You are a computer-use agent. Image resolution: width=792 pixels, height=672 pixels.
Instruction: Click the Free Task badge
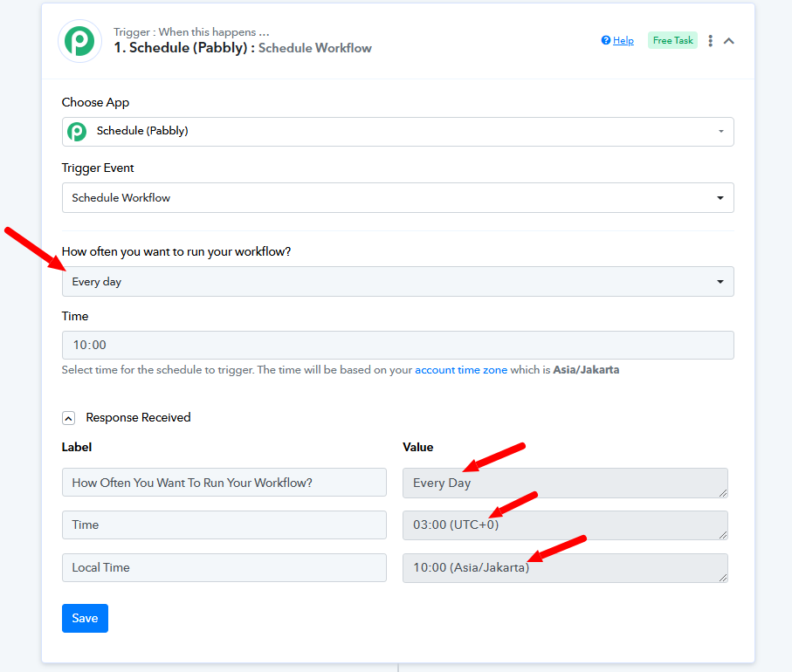point(672,40)
